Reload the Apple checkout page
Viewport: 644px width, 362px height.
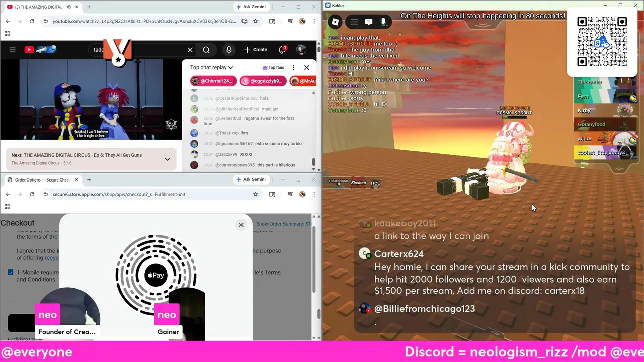click(x=32, y=194)
